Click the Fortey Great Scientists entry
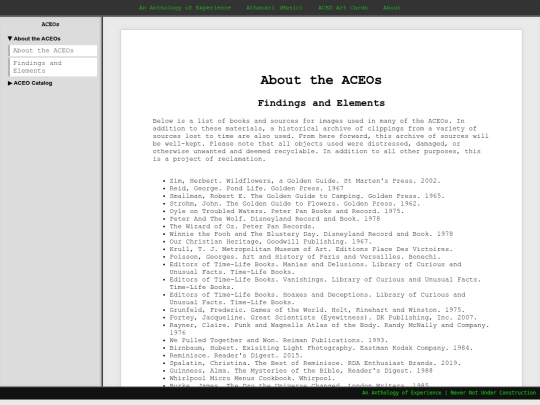This screenshot has height=405, width=540. point(323,317)
